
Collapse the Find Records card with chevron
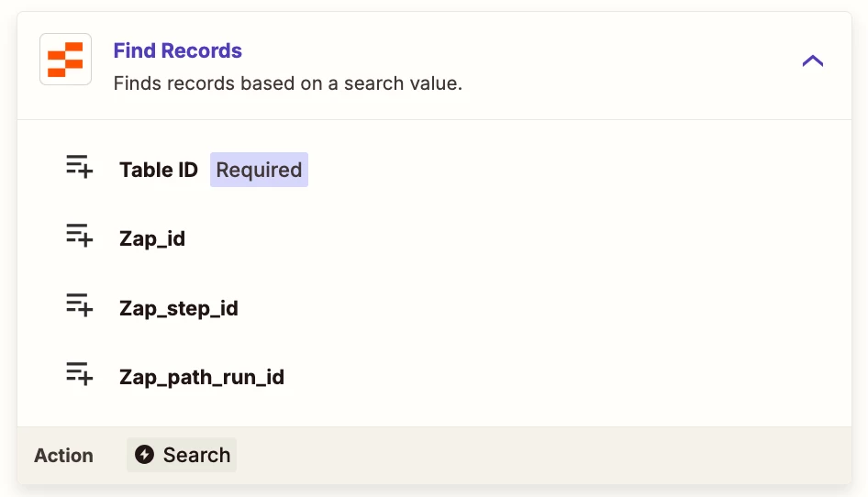click(813, 61)
